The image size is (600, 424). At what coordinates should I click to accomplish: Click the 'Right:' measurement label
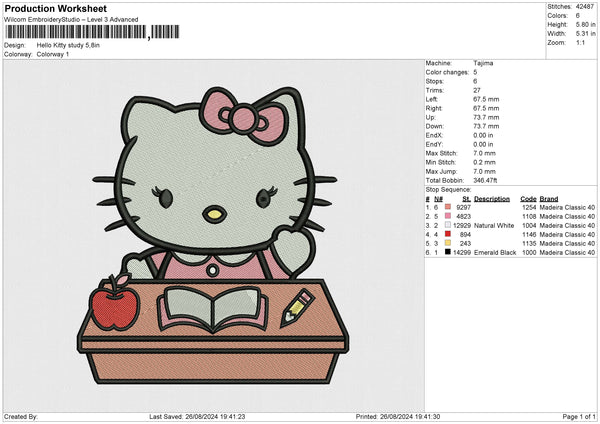[x=434, y=108]
